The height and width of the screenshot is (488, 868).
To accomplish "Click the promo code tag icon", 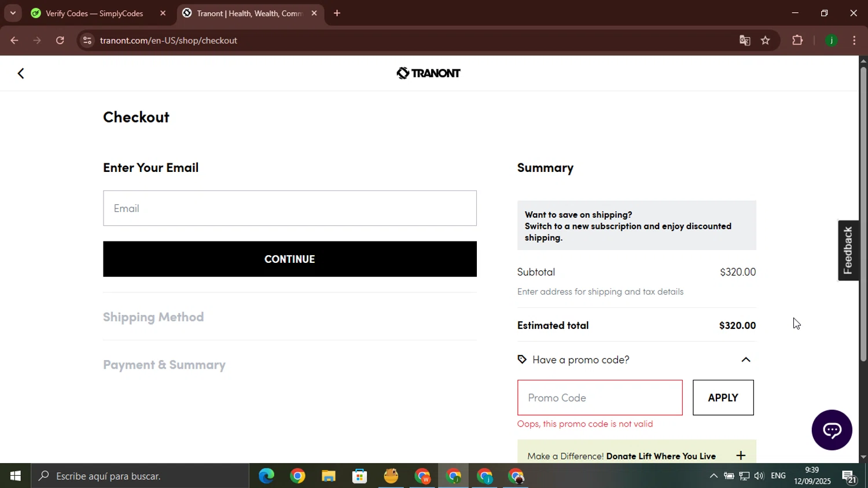I will point(522,359).
